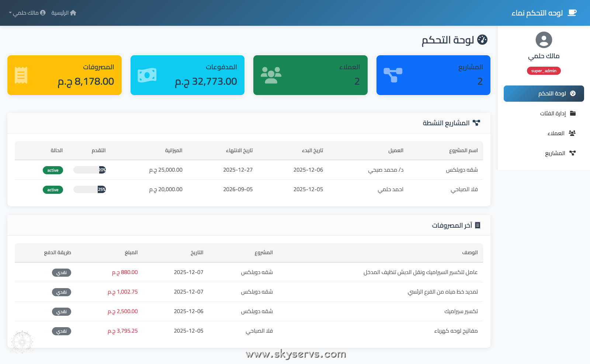Click the users icon beside العملاء in sidebar
This screenshot has height=364, width=590.
pyautogui.click(x=572, y=133)
